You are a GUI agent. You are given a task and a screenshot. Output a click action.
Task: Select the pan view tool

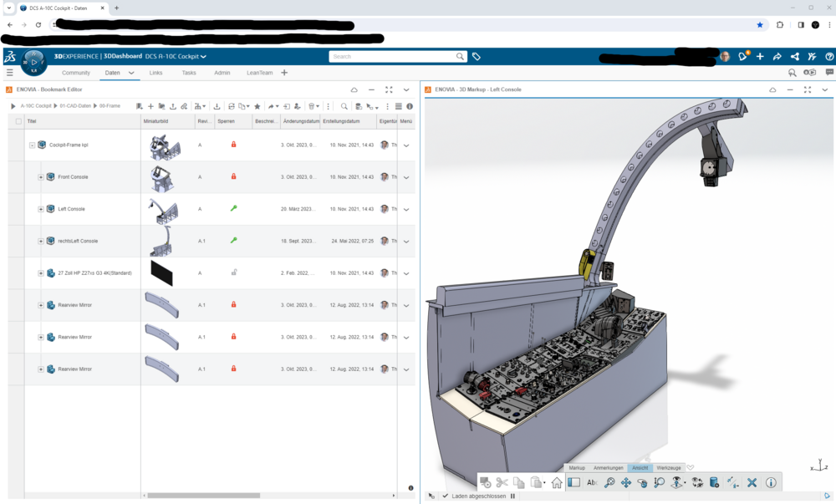[x=627, y=482]
